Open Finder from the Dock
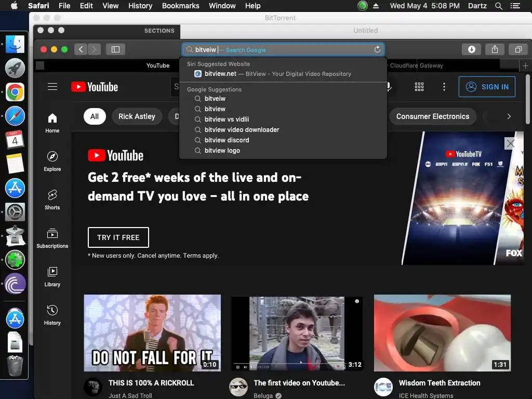 point(15,44)
